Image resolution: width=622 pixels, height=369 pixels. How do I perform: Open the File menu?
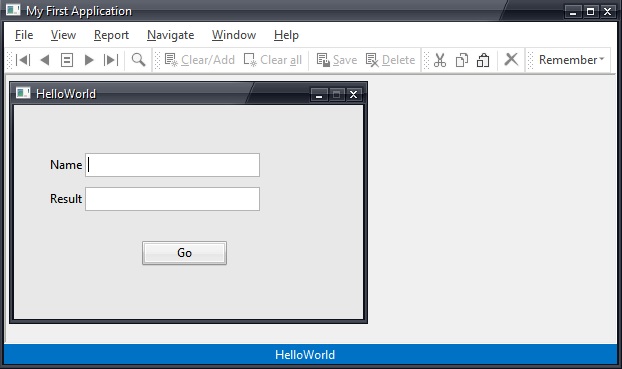click(24, 35)
